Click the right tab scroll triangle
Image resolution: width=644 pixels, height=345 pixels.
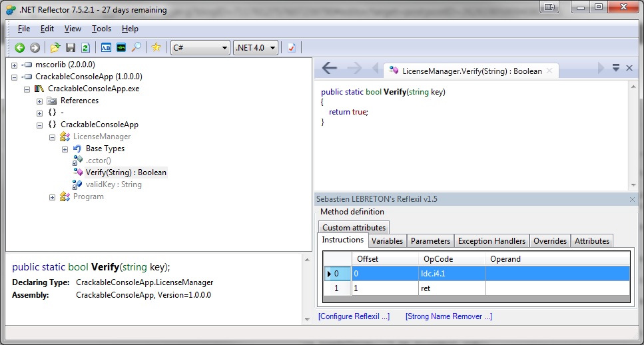pos(601,68)
